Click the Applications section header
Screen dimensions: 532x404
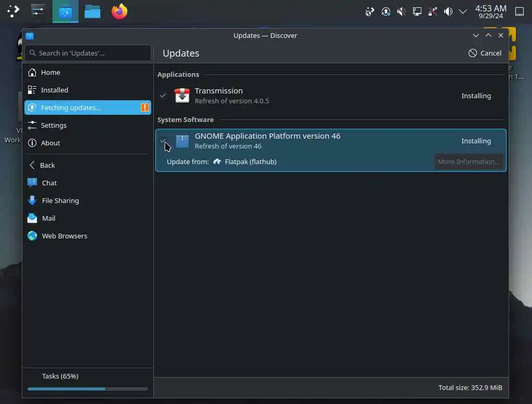click(x=178, y=74)
